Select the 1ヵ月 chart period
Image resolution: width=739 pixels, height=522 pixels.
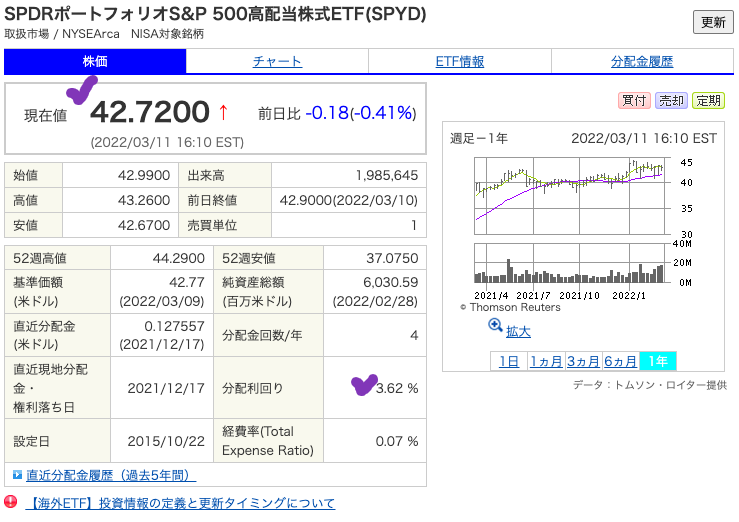click(546, 361)
